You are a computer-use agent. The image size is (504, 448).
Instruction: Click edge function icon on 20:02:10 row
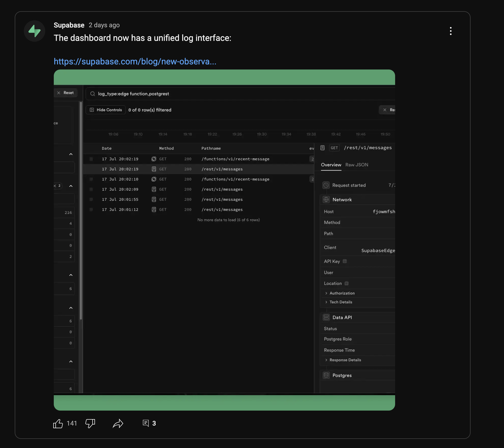point(154,179)
